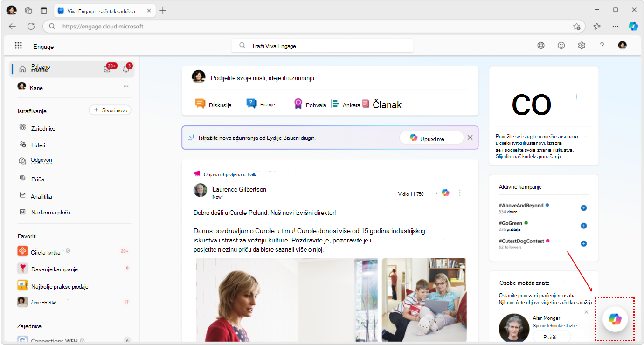644x345 pixels.
Task: Open a new browser tab
Action: click(x=163, y=10)
